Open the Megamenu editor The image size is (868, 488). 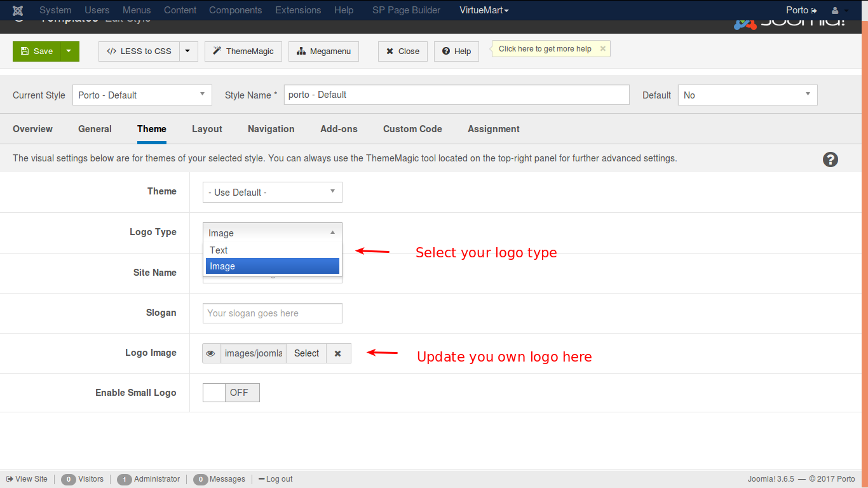pos(323,51)
